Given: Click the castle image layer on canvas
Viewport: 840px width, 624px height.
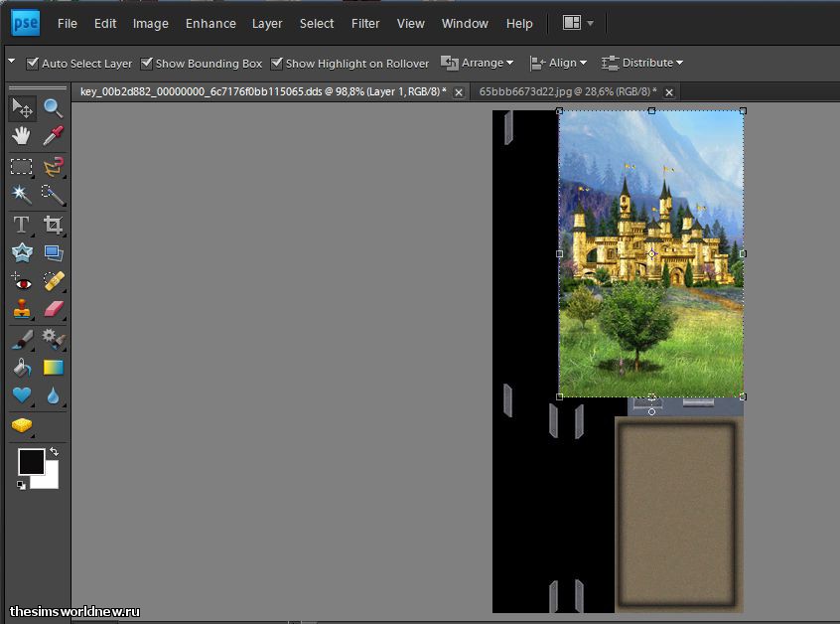Looking at the screenshot, I should [651, 253].
